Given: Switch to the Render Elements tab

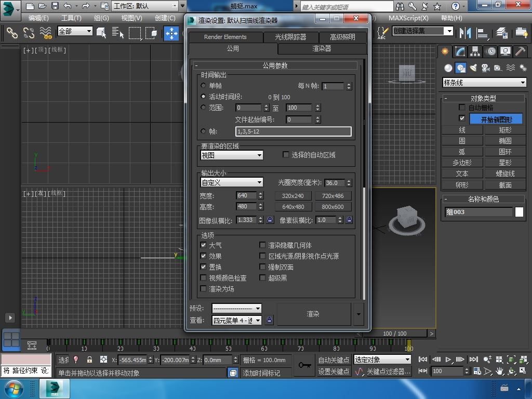Looking at the screenshot, I should (225, 37).
